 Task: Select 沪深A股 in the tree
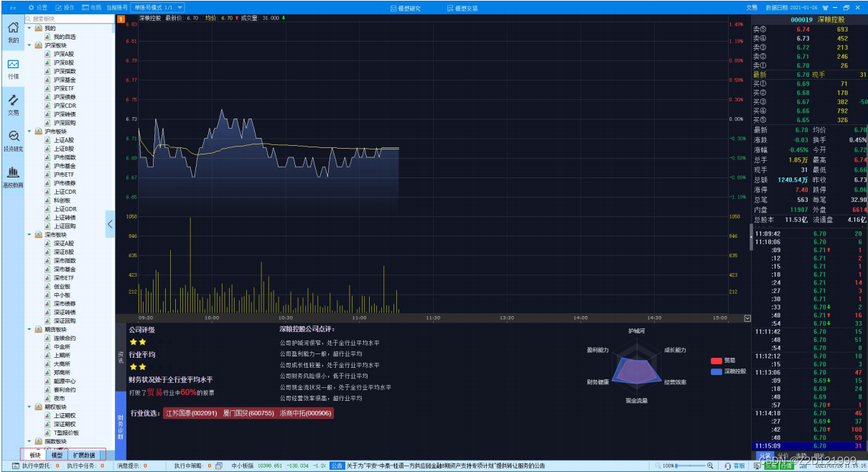(x=63, y=53)
